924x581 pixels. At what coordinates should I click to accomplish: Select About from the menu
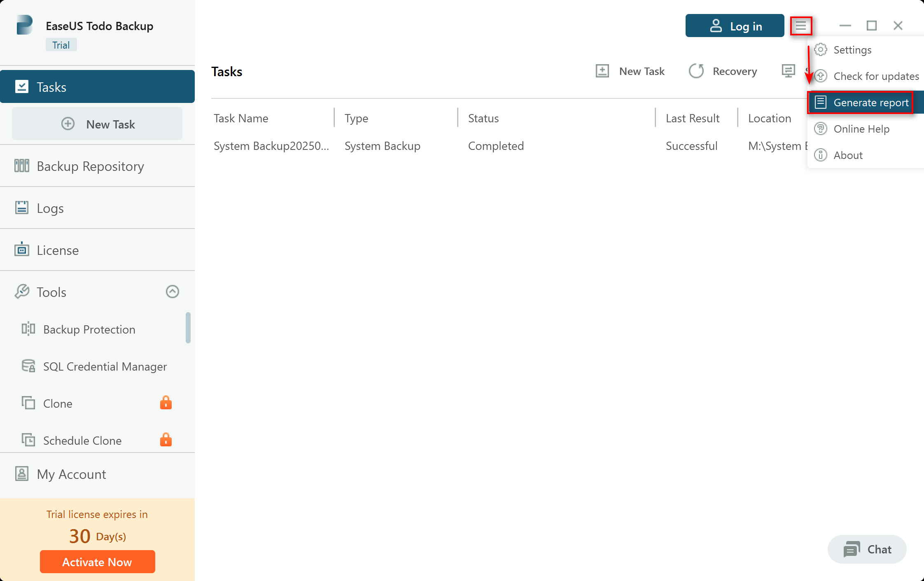[x=866, y=155]
